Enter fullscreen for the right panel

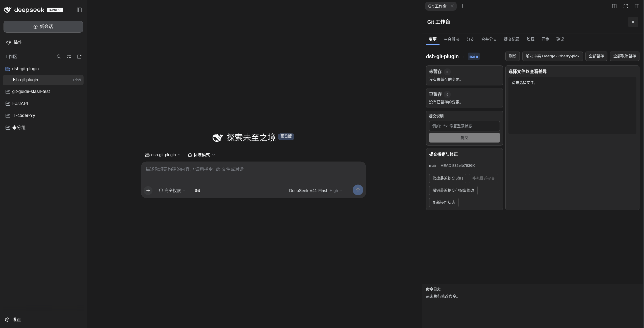coord(626,6)
